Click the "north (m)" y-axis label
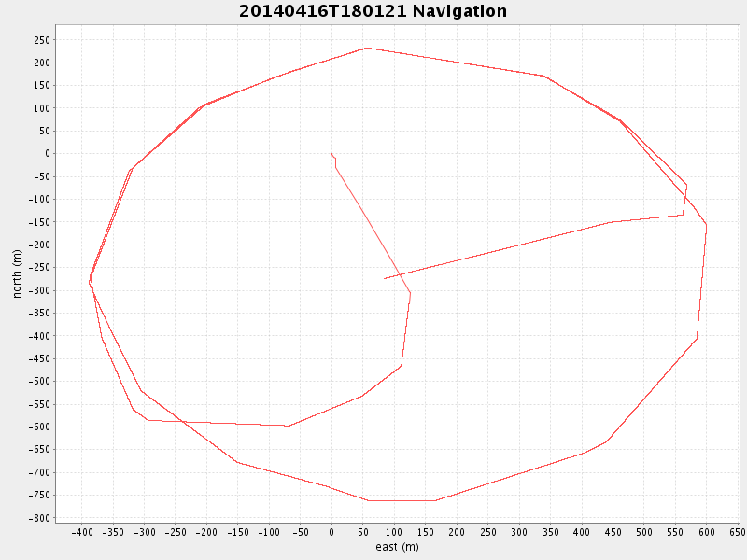Image resolution: width=747 pixels, height=560 pixels. point(17,273)
